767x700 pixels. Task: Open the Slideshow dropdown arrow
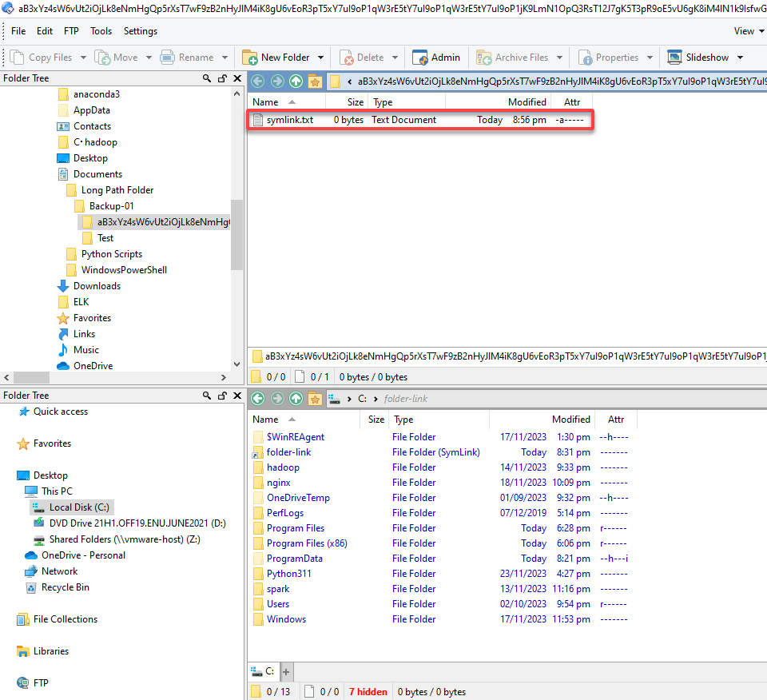(740, 58)
